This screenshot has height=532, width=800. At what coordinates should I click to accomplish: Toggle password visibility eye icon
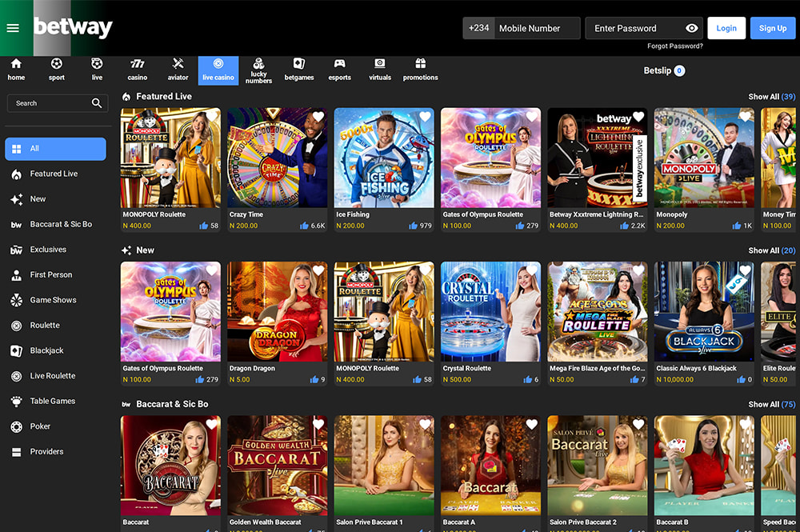point(692,28)
